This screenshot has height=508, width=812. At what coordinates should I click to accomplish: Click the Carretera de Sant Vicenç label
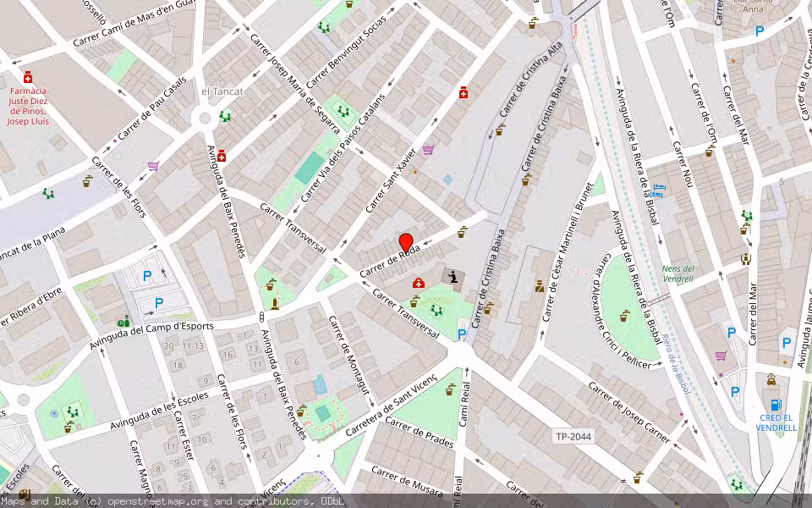pyautogui.click(x=392, y=405)
